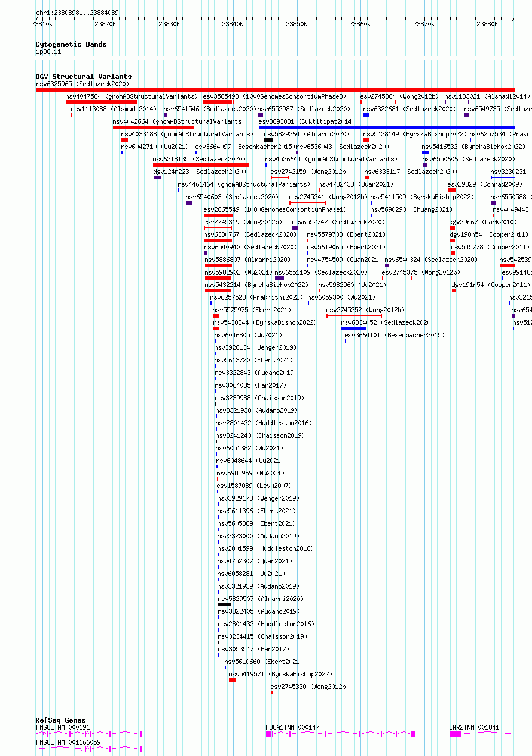Image resolution: width=532 pixels, height=756 pixels.
Task: Click the HMGCL|NM_001166059 gene label
Action: [x=68, y=742]
